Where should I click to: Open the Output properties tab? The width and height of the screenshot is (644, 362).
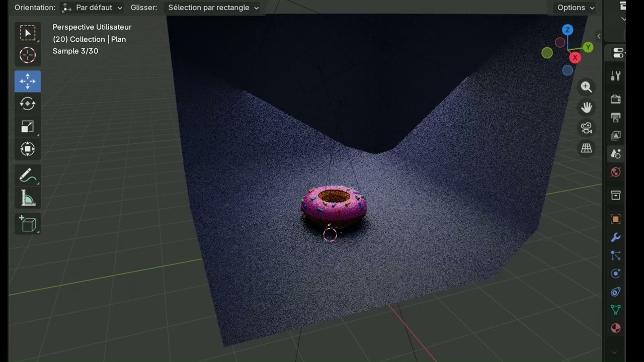616,117
